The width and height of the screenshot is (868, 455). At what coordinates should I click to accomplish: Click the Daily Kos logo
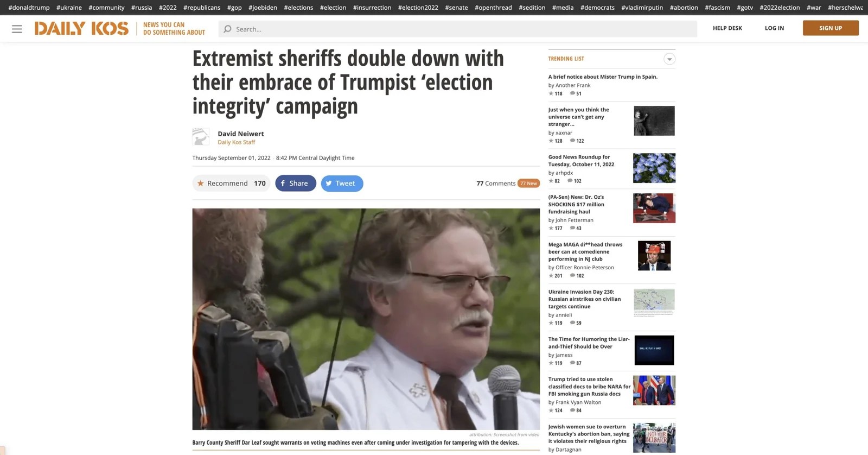81,28
